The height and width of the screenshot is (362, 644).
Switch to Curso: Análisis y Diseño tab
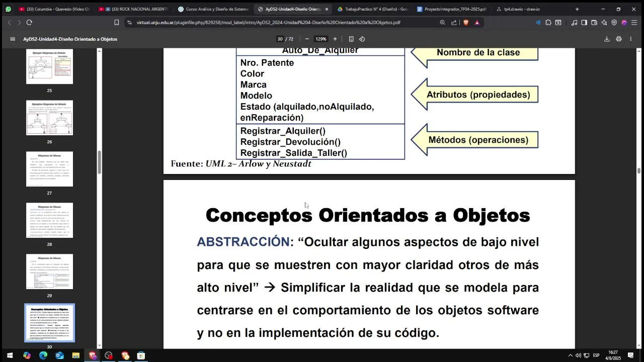[213, 9]
